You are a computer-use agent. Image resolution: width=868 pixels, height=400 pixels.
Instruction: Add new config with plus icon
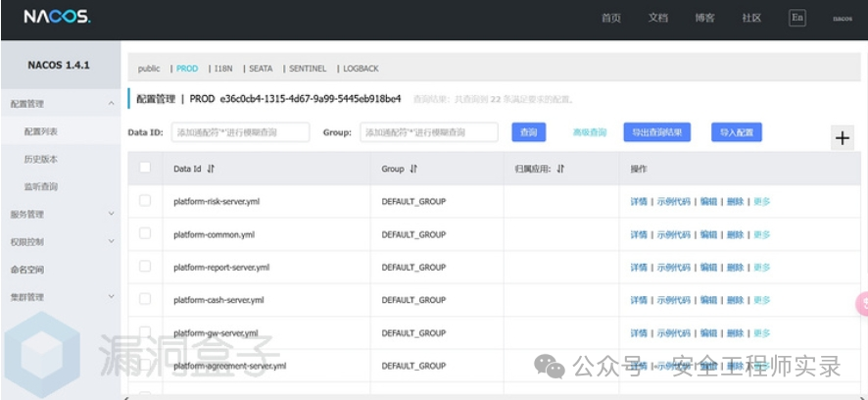[x=842, y=138]
